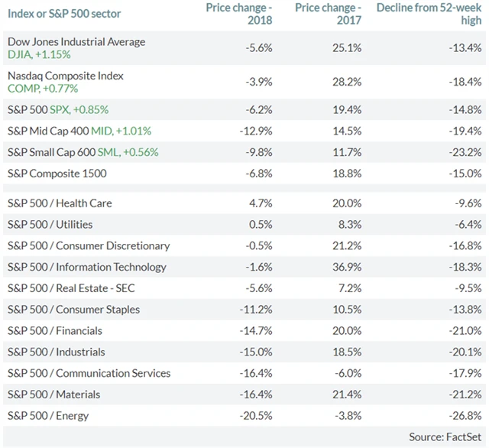
Task: Click the S&P 500 / Health Care row
Action: (x=60, y=203)
